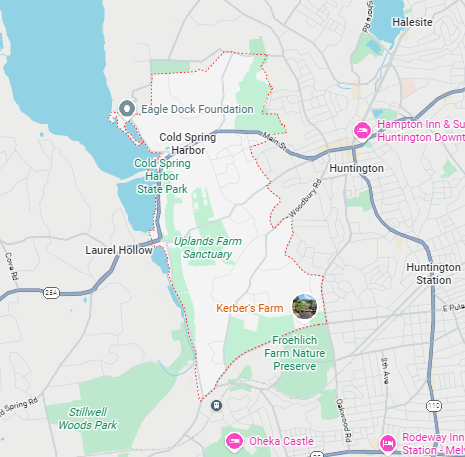Select the Uplands Farm Sanctuary label
The image size is (465, 457).
[208, 248]
